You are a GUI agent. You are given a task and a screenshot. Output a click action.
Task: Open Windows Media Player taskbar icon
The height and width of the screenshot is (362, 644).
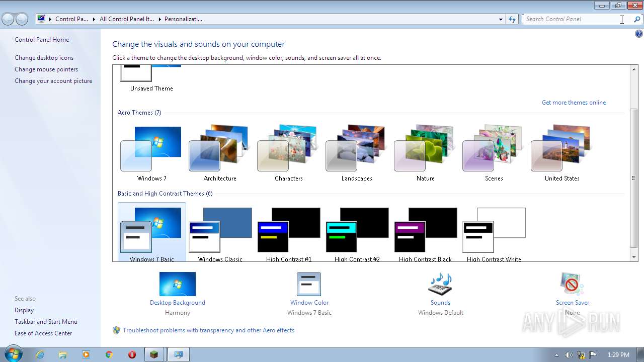pos(86,354)
